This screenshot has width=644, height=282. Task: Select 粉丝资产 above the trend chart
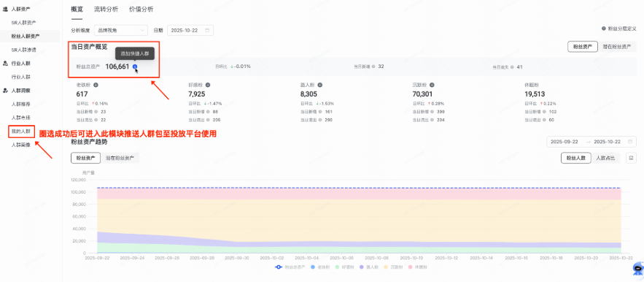click(85, 158)
